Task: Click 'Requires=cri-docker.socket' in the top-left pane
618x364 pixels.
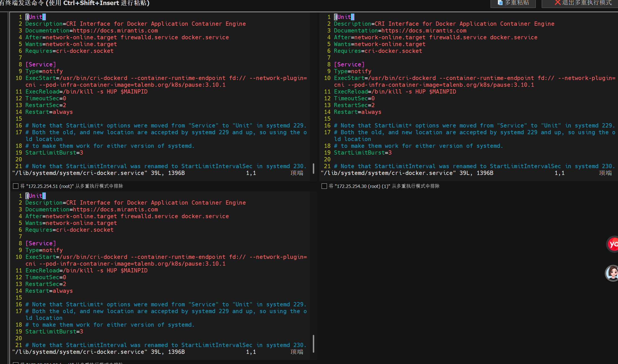Action: point(70,51)
